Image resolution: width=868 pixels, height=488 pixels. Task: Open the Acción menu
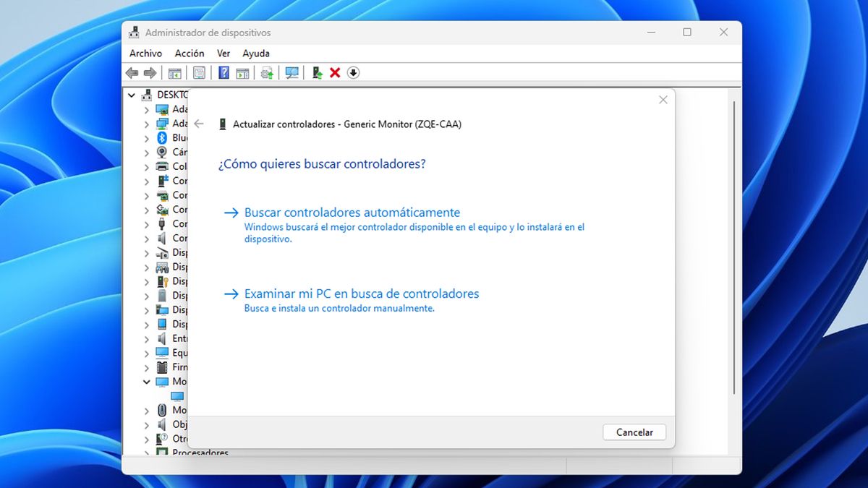(x=190, y=53)
